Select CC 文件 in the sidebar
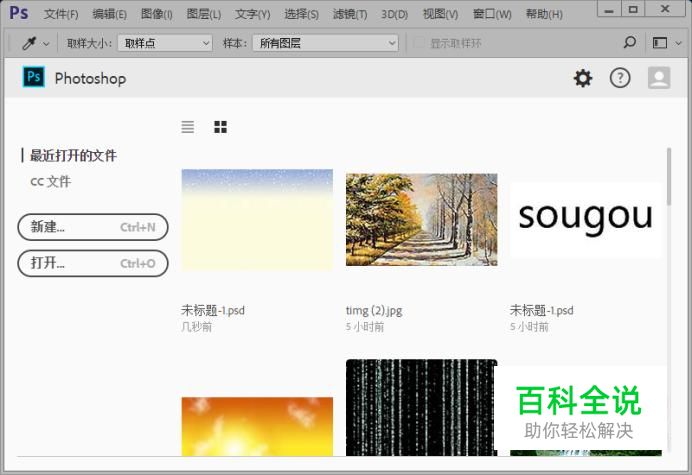692x475 pixels. (50, 181)
